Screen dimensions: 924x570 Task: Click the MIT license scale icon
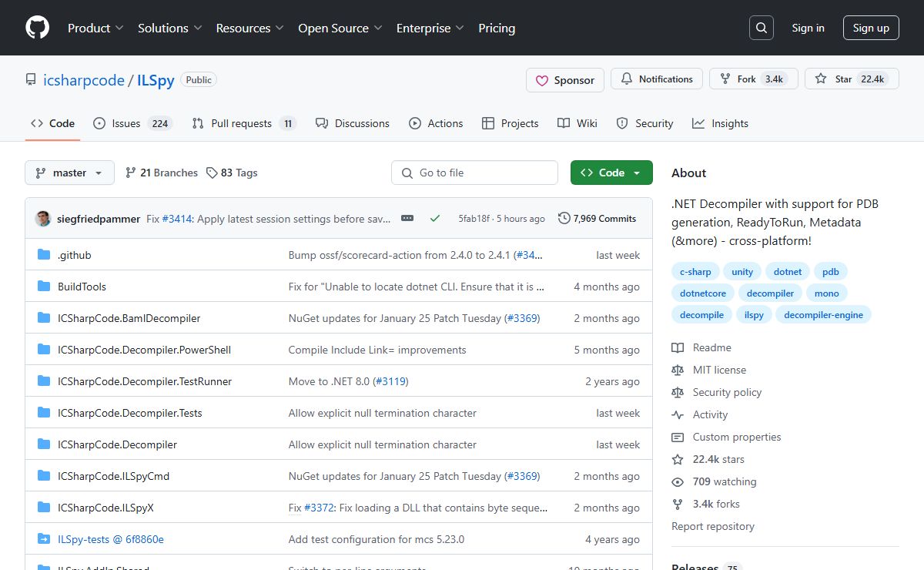coord(678,370)
